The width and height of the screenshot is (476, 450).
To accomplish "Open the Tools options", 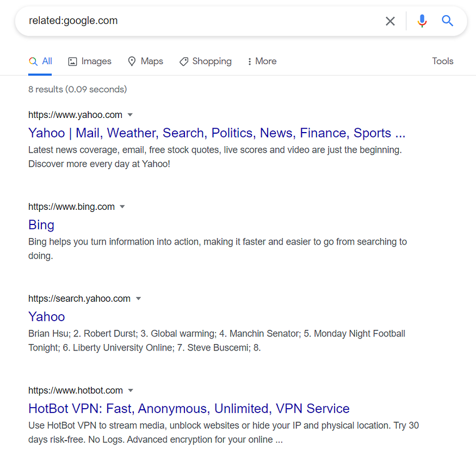I will pyautogui.click(x=443, y=61).
